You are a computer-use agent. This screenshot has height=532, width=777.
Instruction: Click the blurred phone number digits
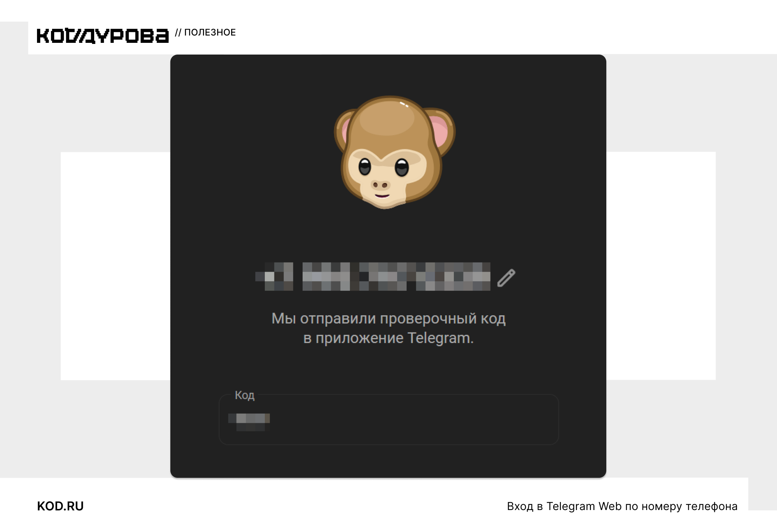click(x=396, y=276)
